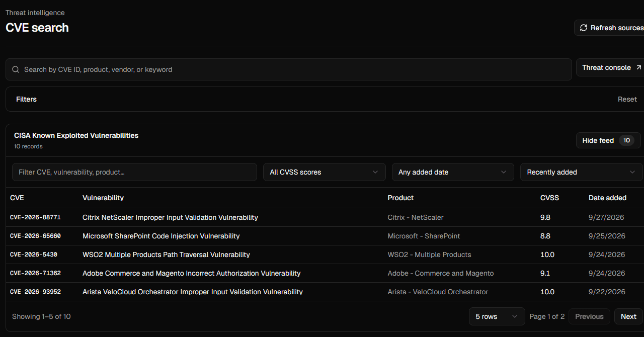
Task: Click the Adobe - Commerce and Magento product cell
Action: tap(441, 273)
